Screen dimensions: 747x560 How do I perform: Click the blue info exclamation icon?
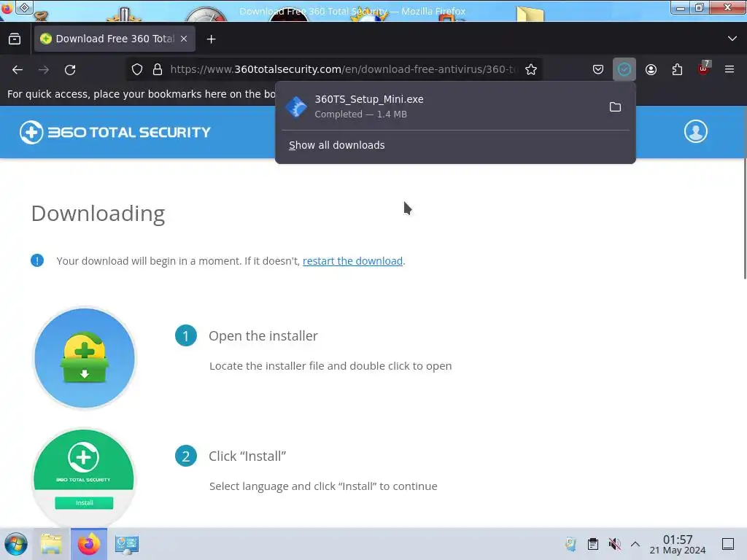[x=37, y=260]
